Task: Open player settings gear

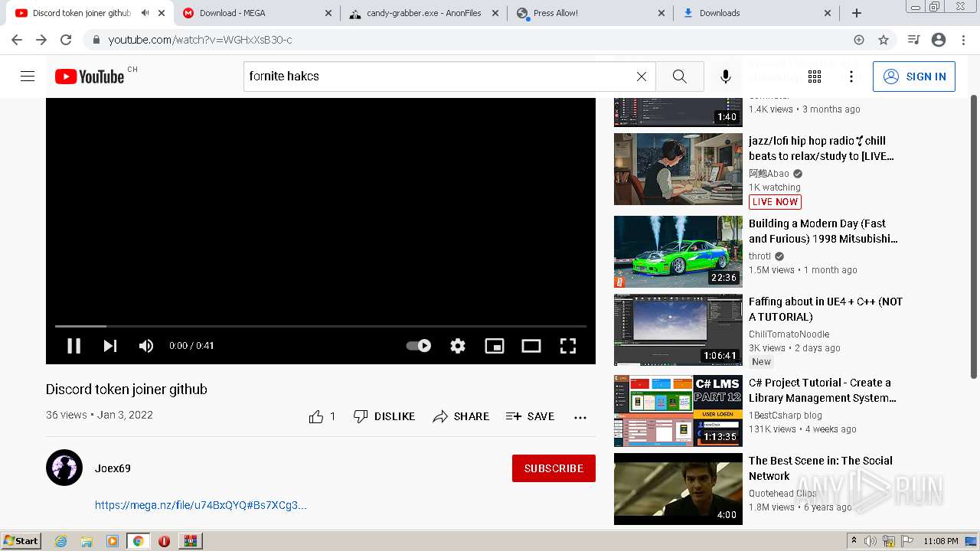Action: [x=458, y=346]
